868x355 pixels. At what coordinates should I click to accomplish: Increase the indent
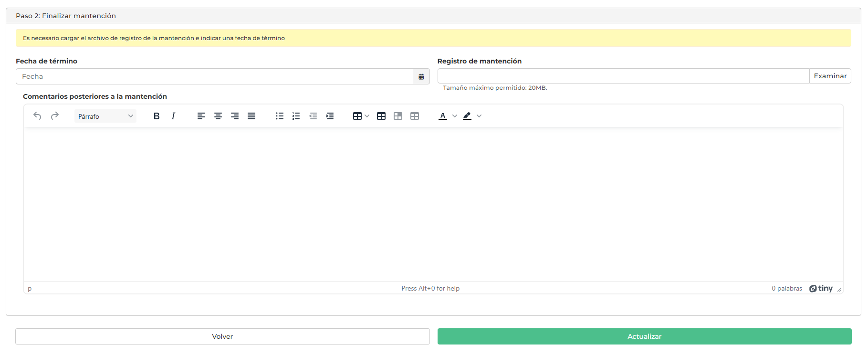(330, 116)
